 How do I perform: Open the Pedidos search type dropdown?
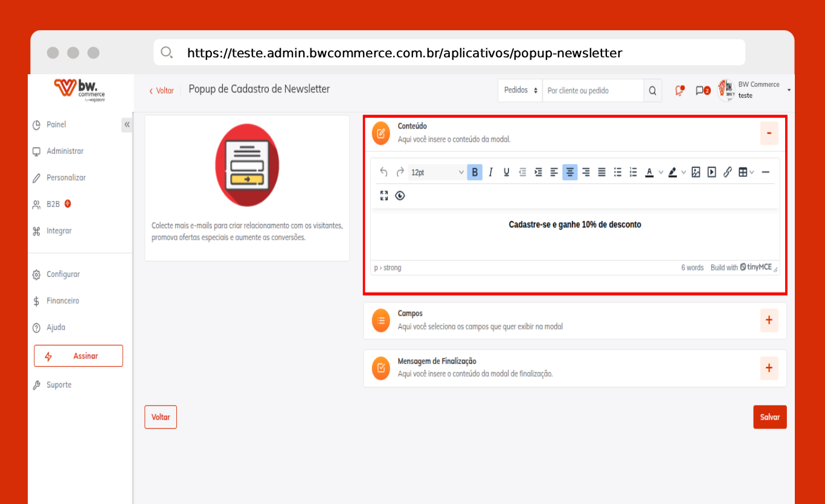520,91
